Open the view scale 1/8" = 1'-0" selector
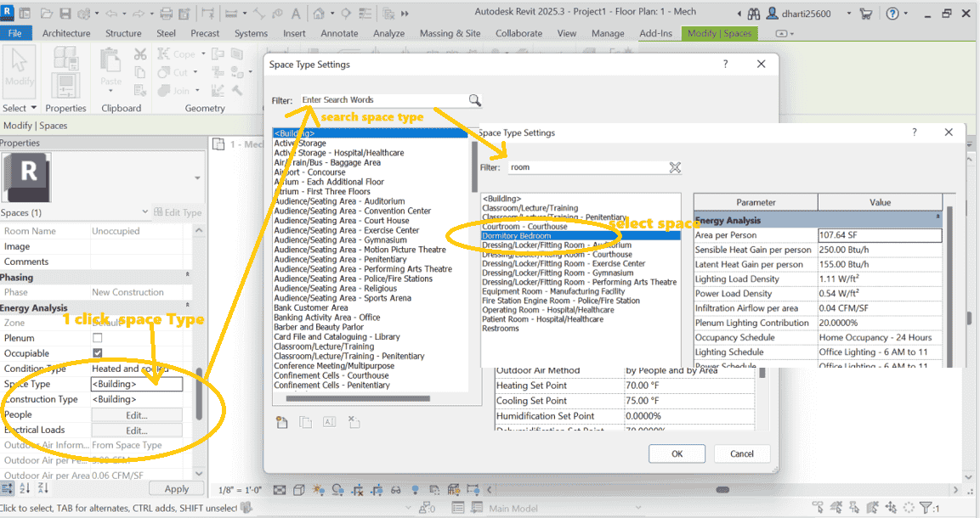Image resolution: width=980 pixels, height=518 pixels. [240, 490]
